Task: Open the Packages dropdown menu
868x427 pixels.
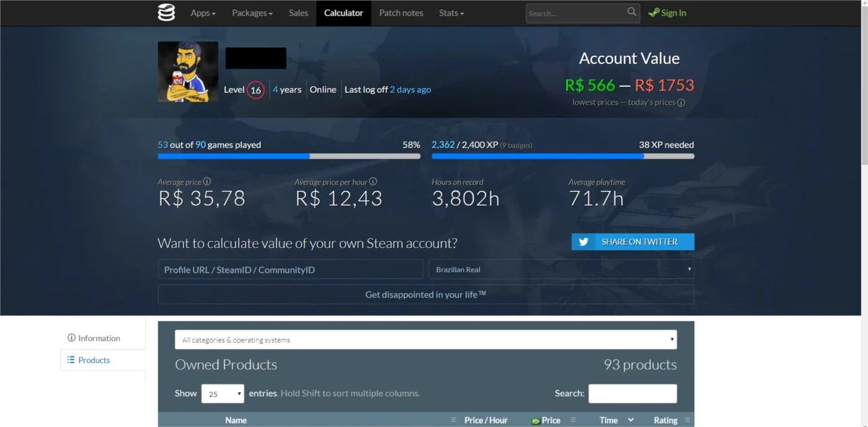Action: (252, 13)
